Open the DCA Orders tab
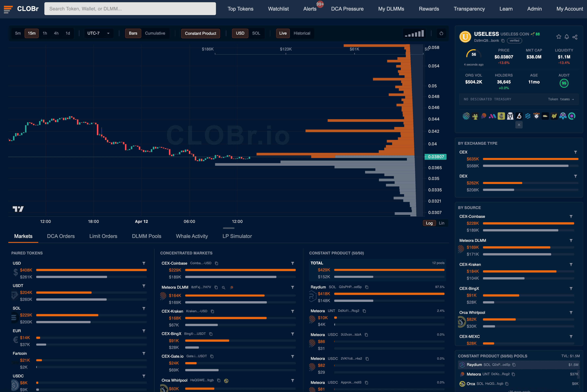Viewport: 587px width, 392px height. coord(61,236)
